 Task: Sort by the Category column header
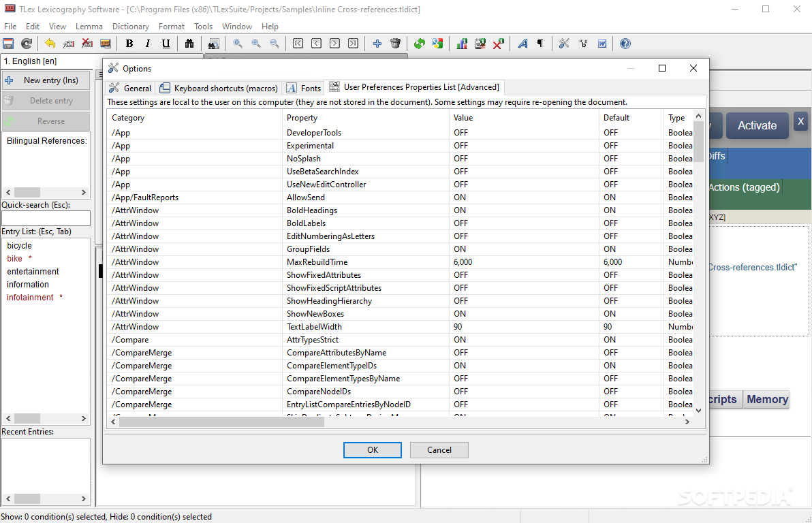195,118
